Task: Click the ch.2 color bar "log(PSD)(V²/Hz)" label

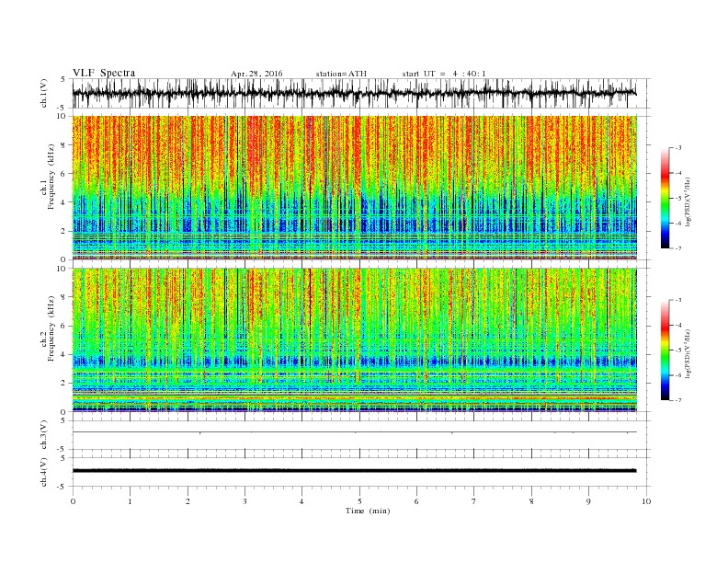Action: [688, 353]
